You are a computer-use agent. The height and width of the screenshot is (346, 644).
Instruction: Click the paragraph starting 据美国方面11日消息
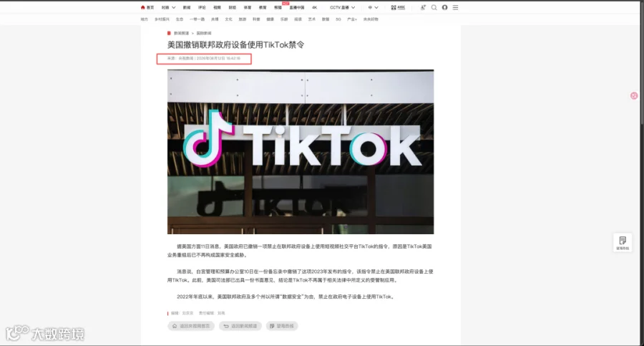tap(299, 251)
